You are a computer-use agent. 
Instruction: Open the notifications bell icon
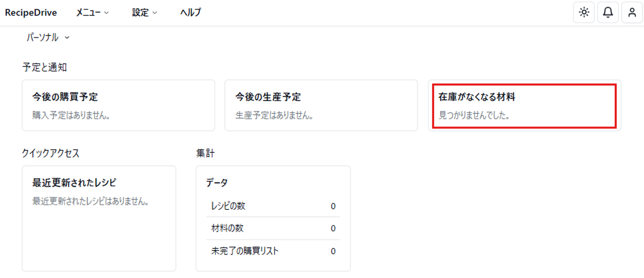click(608, 12)
